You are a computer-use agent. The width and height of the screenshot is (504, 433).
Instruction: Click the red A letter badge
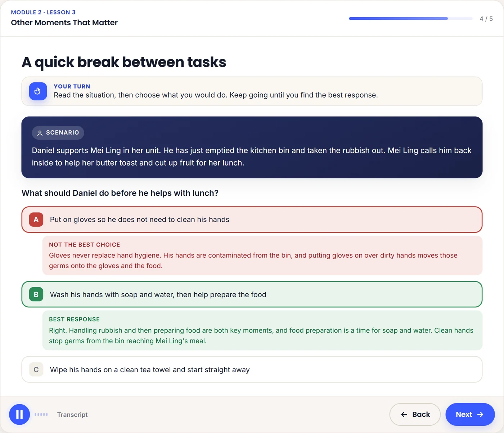click(x=36, y=220)
